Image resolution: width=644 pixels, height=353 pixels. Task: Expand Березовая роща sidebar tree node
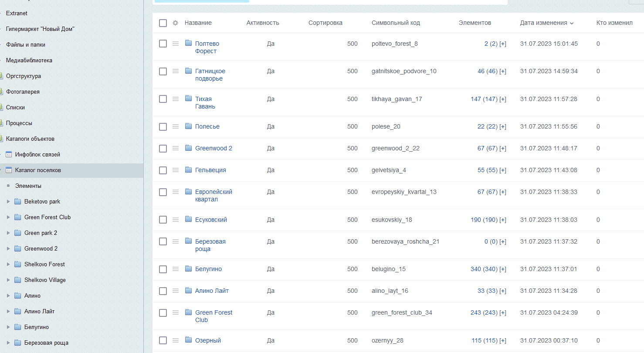(x=8, y=343)
